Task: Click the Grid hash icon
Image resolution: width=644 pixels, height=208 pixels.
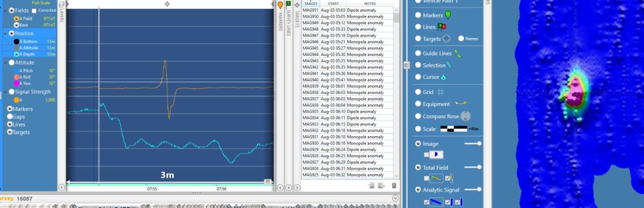Action: click(x=440, y=92)
